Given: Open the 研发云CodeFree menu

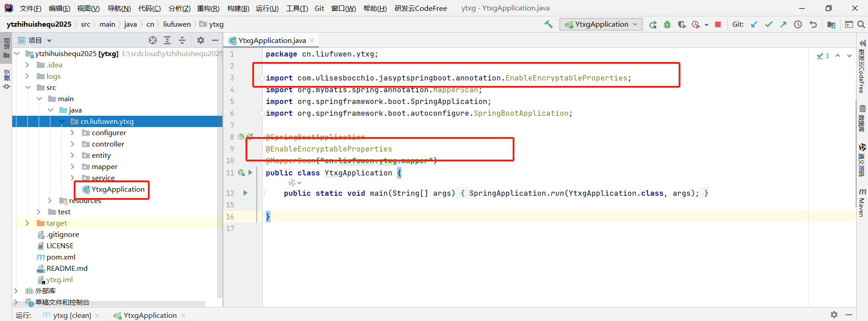Looking at the screenshot, I should [420, 8].
